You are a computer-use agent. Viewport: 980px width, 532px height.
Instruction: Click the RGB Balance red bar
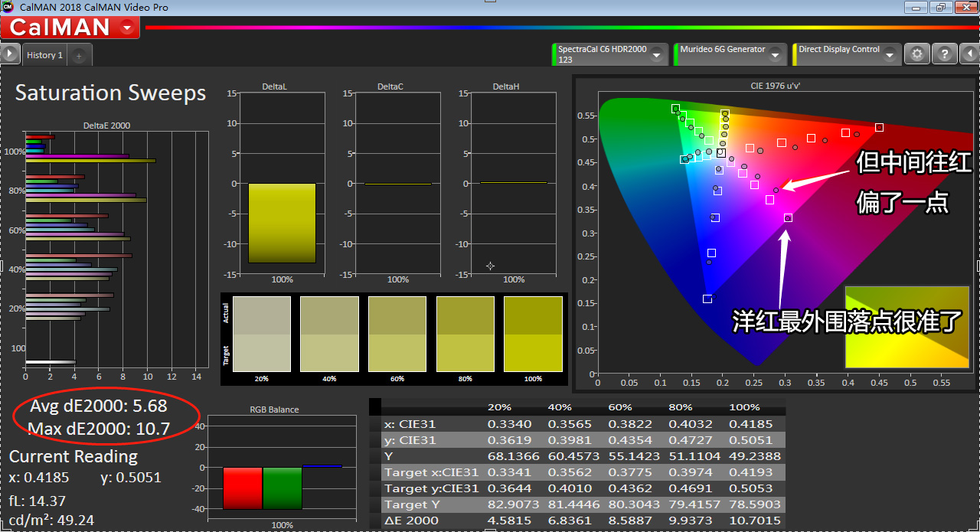point(242,488)
